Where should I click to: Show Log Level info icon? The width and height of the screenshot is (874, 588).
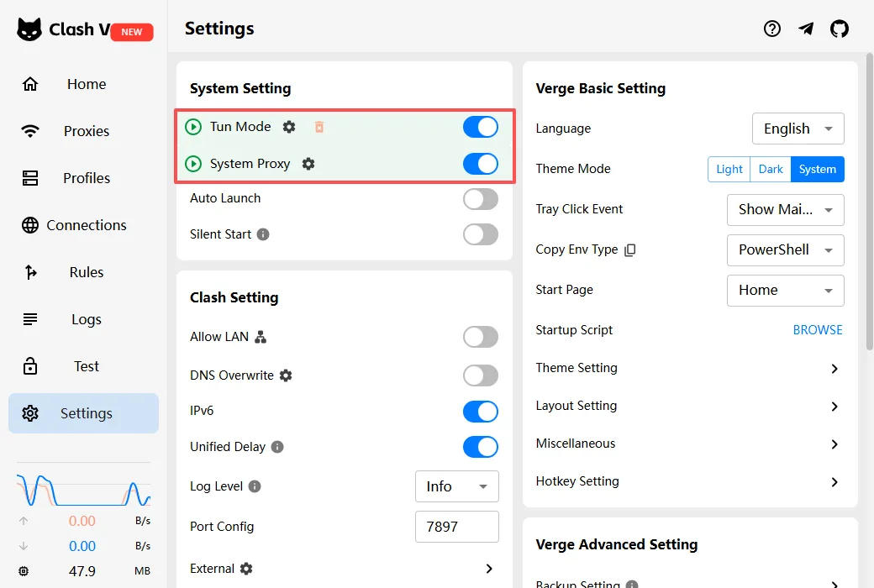coord(255,486)
